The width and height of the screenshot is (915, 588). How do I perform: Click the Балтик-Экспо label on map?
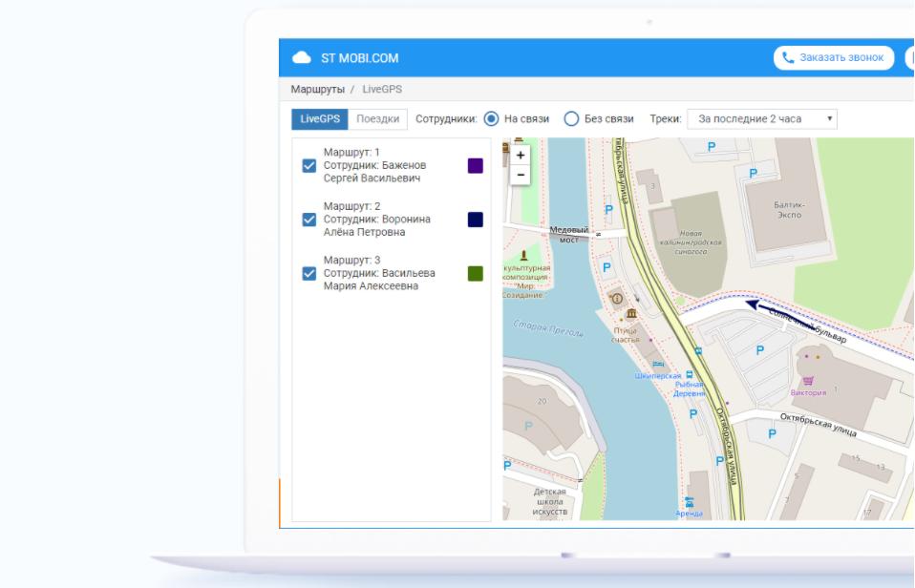[789, 210]
